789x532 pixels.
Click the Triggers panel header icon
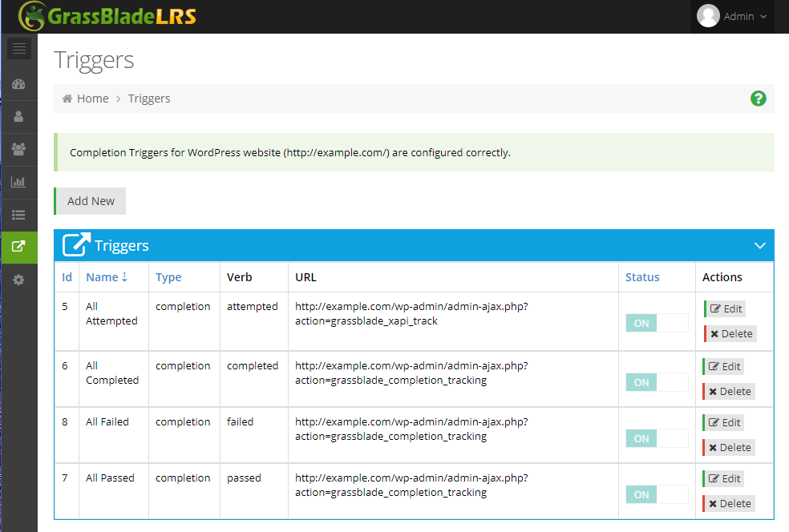coord(76,245)
